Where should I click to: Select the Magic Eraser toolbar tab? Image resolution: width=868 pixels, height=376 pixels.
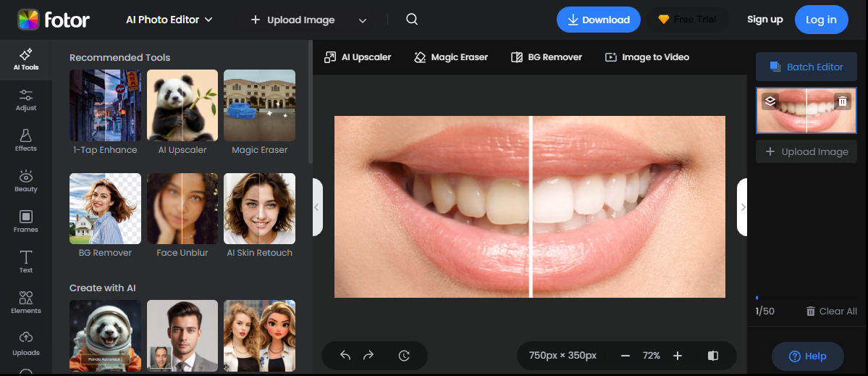451,57
